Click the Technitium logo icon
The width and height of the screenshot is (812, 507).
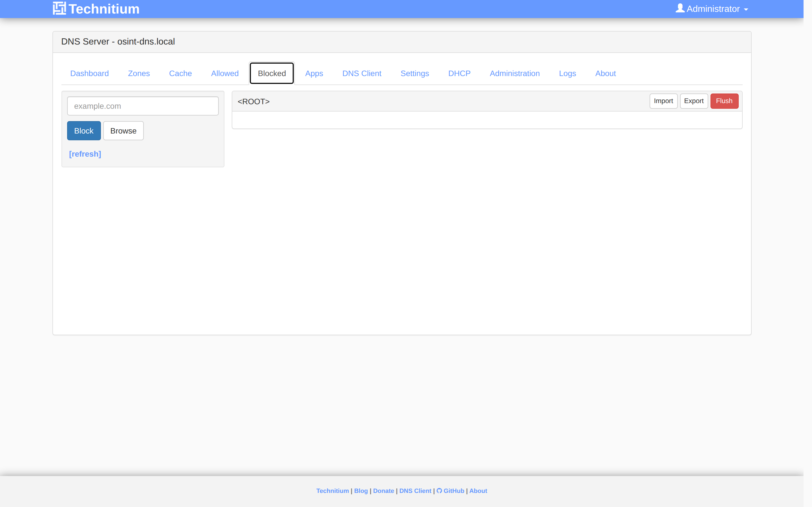pos(59,8)
